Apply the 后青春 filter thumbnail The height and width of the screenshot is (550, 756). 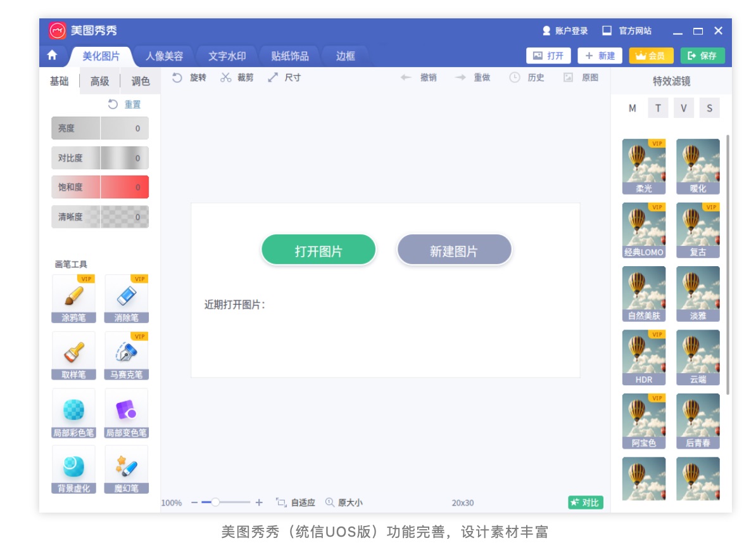(x=698, y=421)
